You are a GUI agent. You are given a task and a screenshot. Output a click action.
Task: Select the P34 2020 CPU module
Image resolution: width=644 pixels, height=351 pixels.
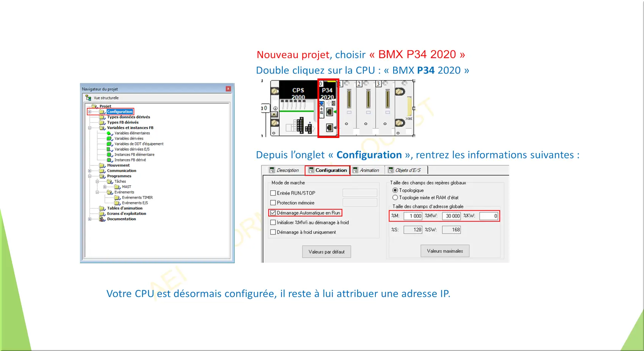click(x=328, y=108)
